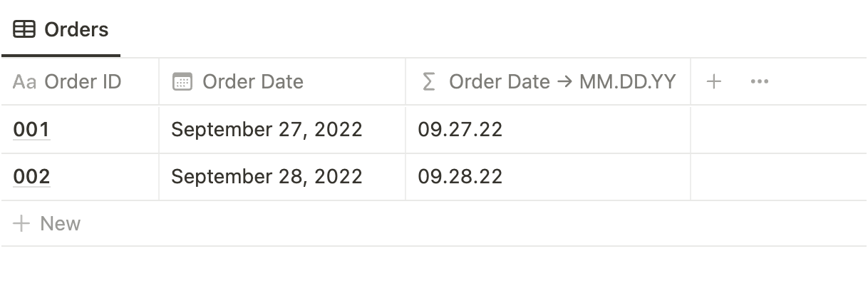Click the table icon beside Orders
Viewport: 868px width, 291px height.
click(24, 30)
